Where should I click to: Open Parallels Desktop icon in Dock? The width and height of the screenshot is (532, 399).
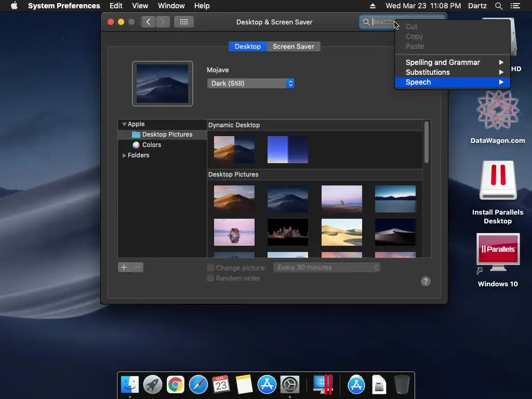coord(323,385)
